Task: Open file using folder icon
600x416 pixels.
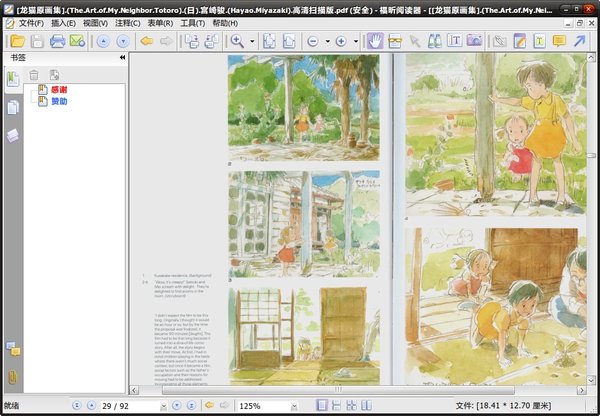Action: 16,41
